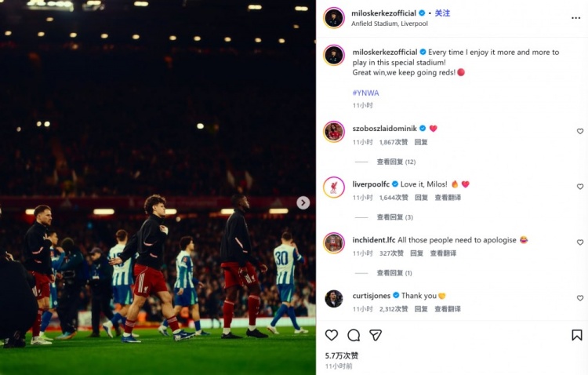The image size is (588, 375).
Task: Expand the 1 reply under inchident.lfc
Action: click(394, 273)
